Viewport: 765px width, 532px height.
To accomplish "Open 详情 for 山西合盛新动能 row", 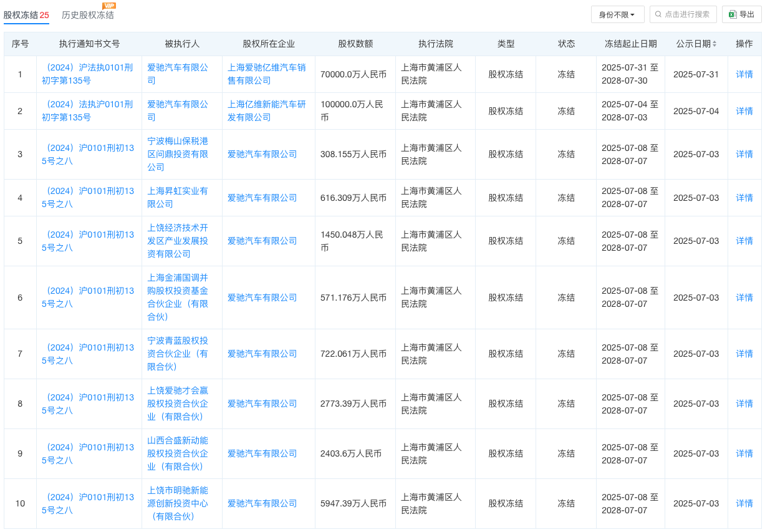I will click(744, 453).
